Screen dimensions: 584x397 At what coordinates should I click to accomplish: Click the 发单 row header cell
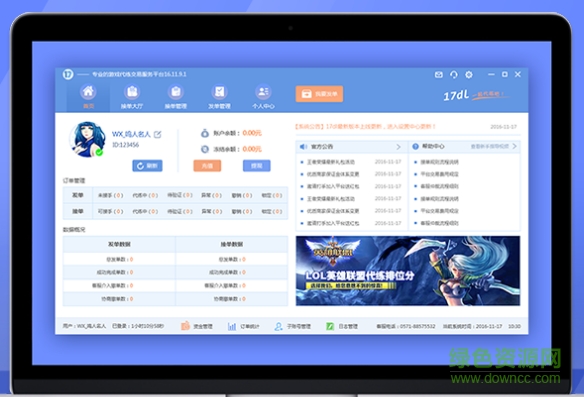[x=77, y=195]
